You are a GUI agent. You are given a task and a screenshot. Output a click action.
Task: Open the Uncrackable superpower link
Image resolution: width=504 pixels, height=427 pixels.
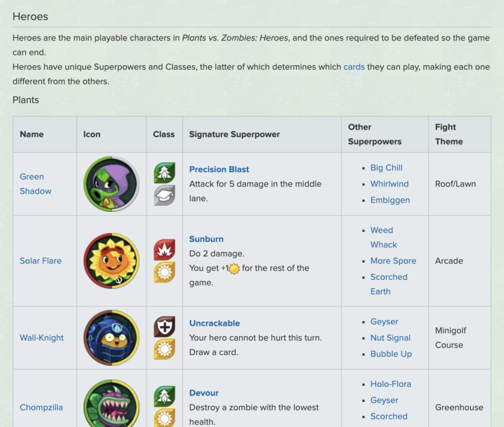pos(214,323)
